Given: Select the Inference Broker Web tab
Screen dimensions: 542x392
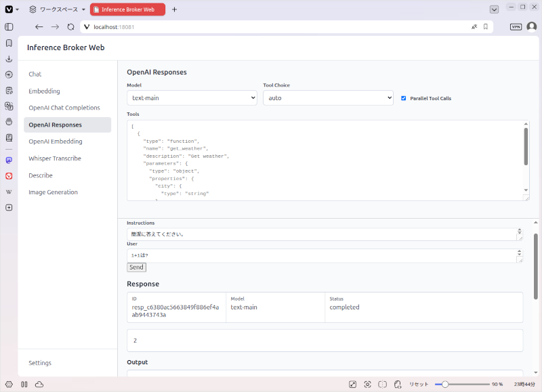Looking at the screenshot, I should tap(127, 9).
